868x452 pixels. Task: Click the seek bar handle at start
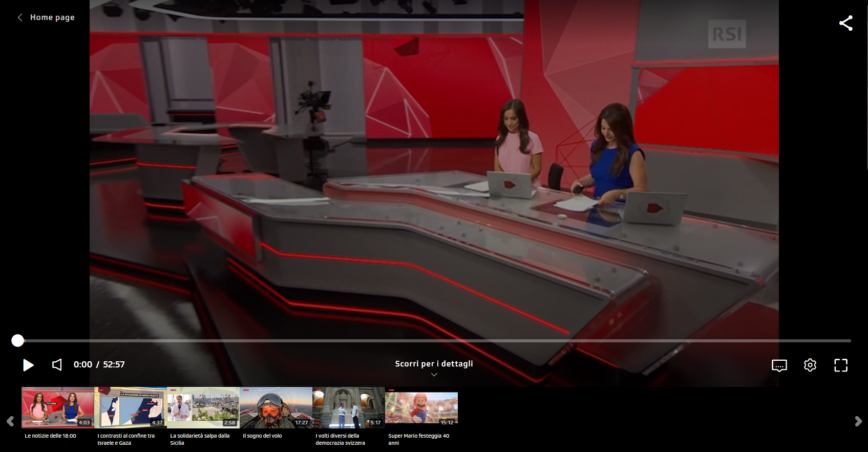pyautogui.click(x=18, y=341)
